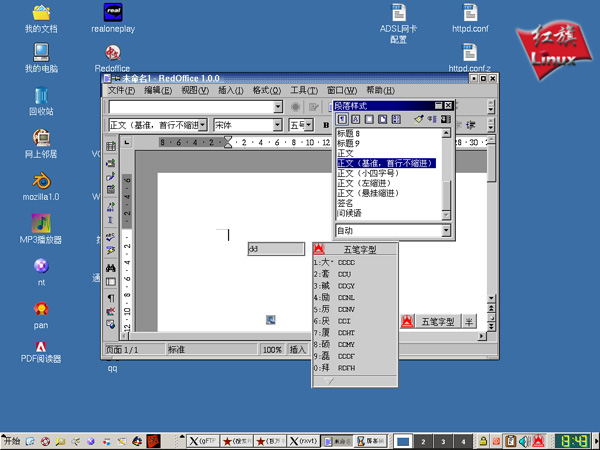The image size is (600, 450).
Task: Toggle half-width 半 button on input bar
Action: pyautogui.click(x=469, y=321)
